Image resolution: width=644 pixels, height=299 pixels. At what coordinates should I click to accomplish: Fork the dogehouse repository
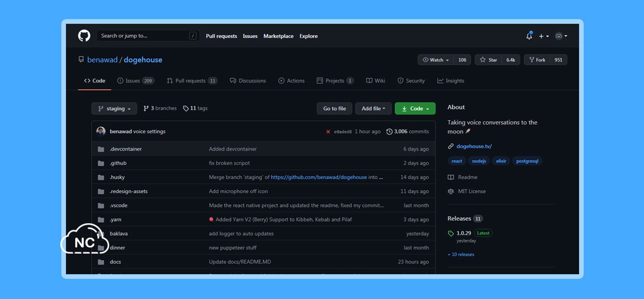coord(537,60)
